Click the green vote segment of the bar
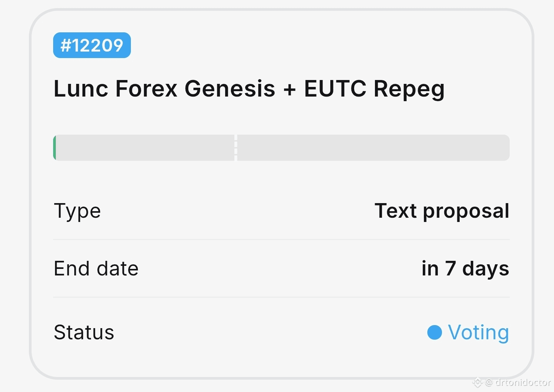Viewport: 554px width, 392px height. tap(55, 148)
